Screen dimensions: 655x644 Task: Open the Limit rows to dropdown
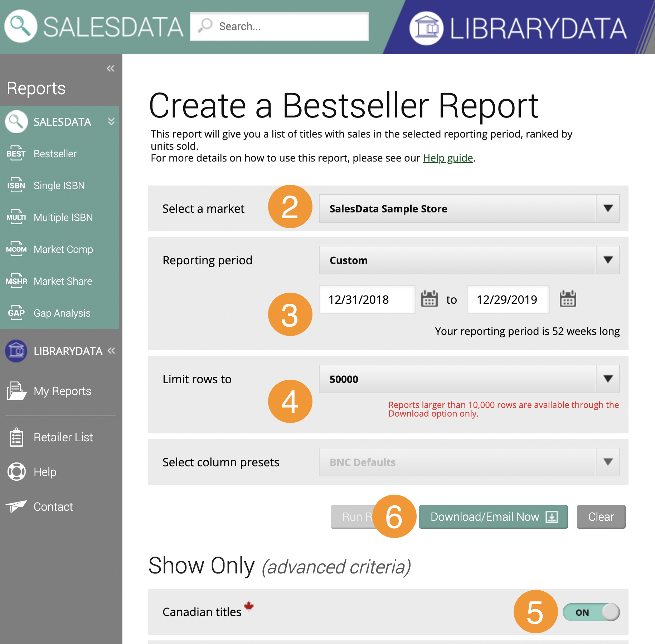pyautogui.click(x=469, y=379)
